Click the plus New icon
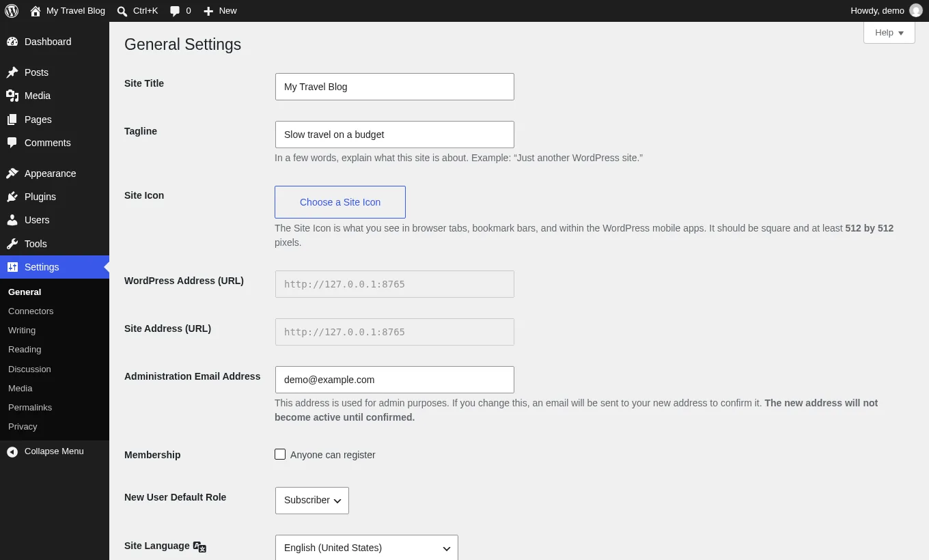 (x=208, y=11)
